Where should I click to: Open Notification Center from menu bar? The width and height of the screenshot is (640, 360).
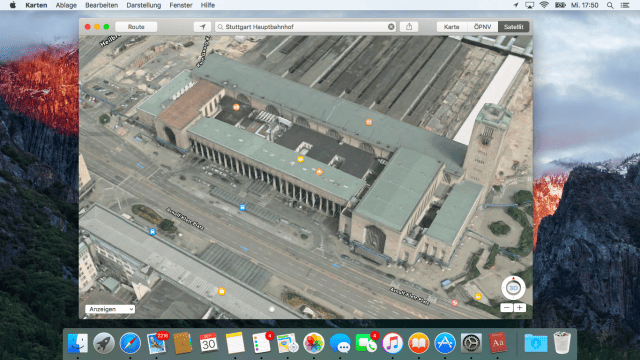click(624, 5)
